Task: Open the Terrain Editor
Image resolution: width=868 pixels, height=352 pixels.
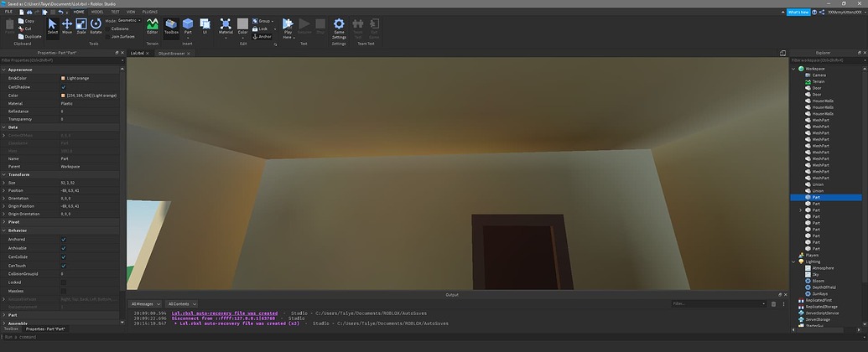Action: coord(153,26)
